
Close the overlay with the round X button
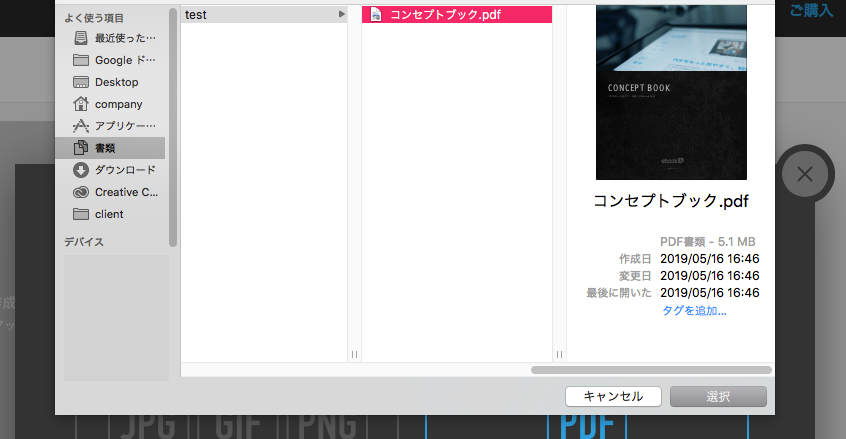point(805,174)
